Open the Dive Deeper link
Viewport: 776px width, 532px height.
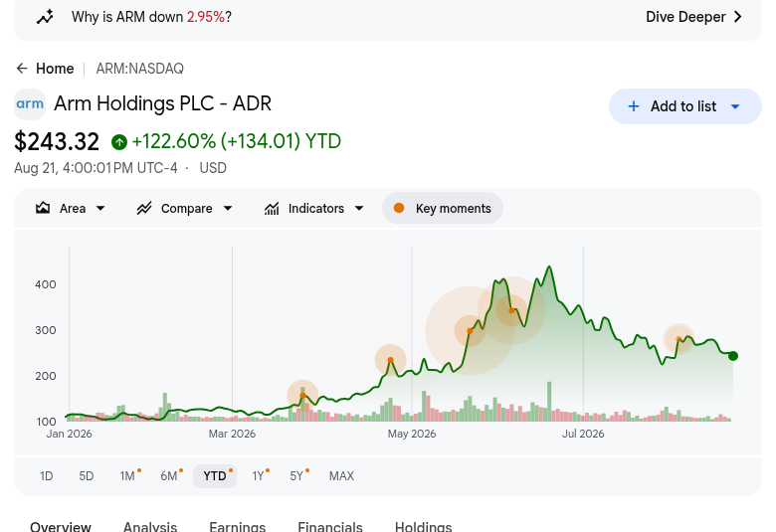point(693,17)
